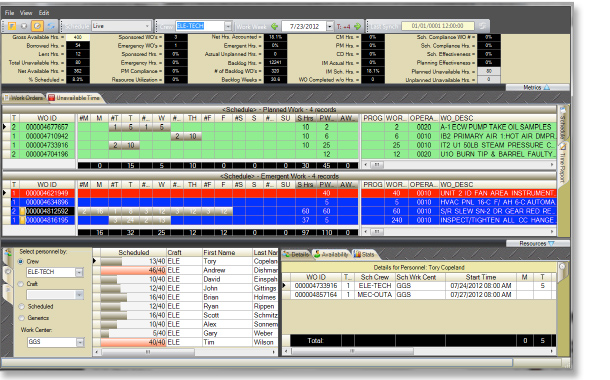
Task: Click yellow marker icon beside WO 00004812592
Action: pos(23,211)
